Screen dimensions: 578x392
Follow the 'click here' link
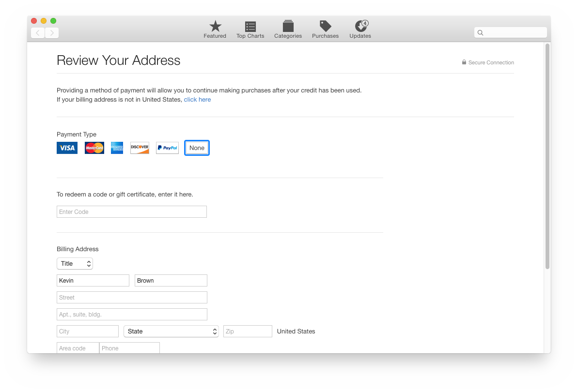(197, 100)
